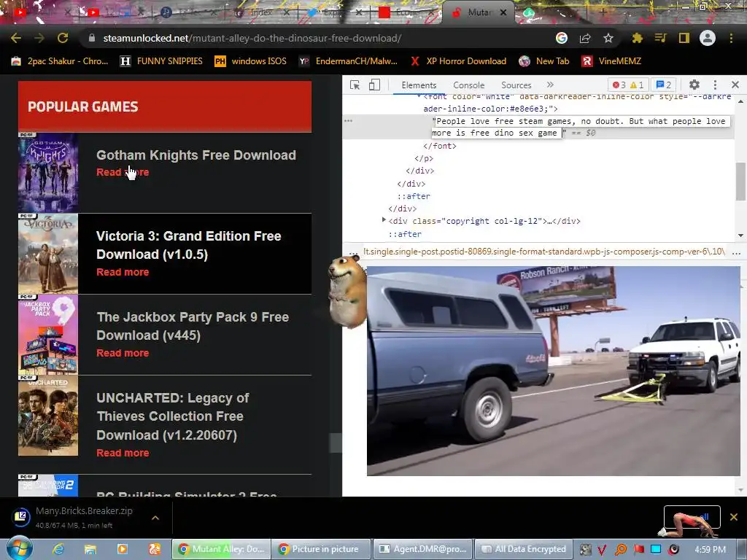Open the Extensions puzzle icon
This screenshot has width=747, height=560.
(x=637, y=38)
